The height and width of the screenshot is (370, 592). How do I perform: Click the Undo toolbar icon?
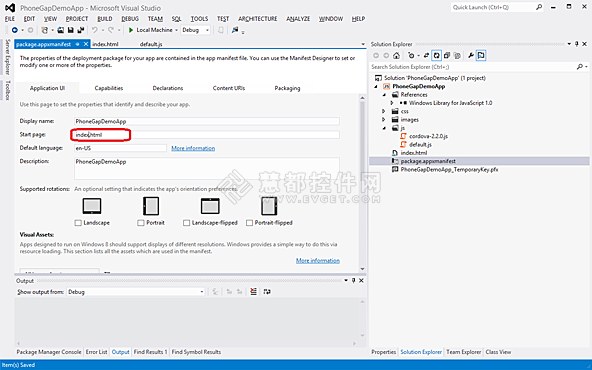click(94, 30)
